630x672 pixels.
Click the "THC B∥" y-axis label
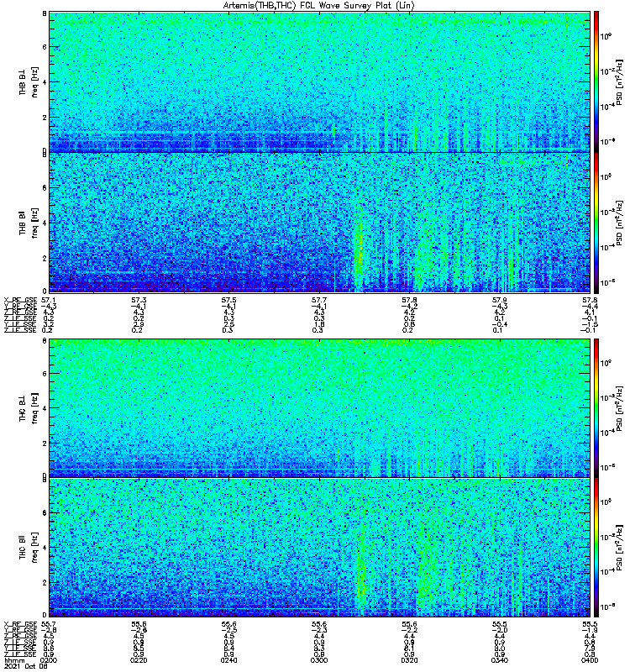point(23,548)
